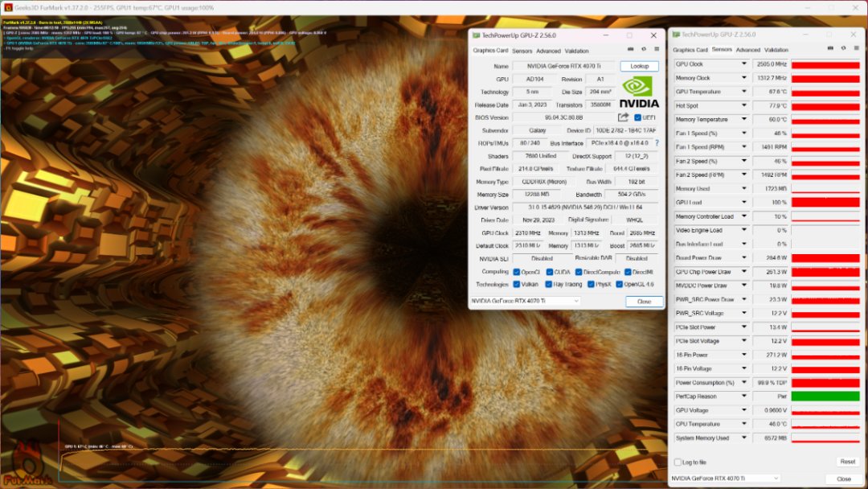The image size is (868, 489).
Task: Click the GPU Load red sensor graph
Action: [825, 203]
